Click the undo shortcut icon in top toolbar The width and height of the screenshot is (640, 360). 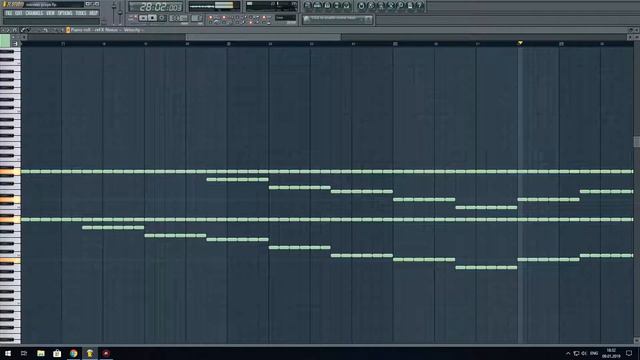point(361,5)
